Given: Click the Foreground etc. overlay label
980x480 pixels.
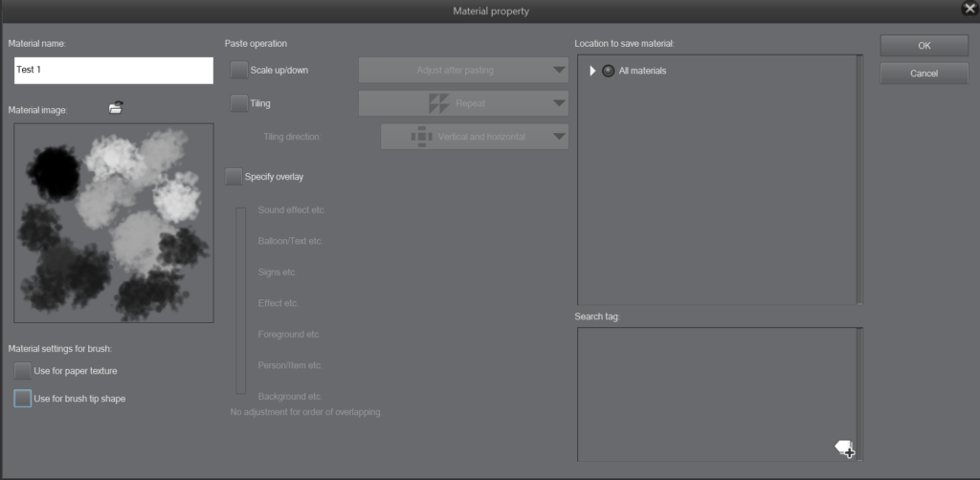Looking at the screenshot, I should tap(289, 335).
